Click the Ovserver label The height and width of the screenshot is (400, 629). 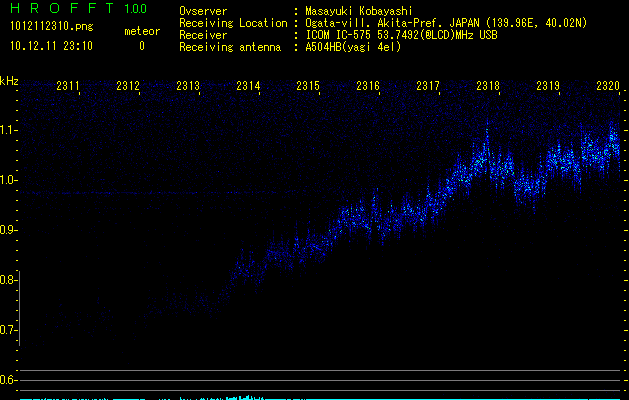point(203,11)
